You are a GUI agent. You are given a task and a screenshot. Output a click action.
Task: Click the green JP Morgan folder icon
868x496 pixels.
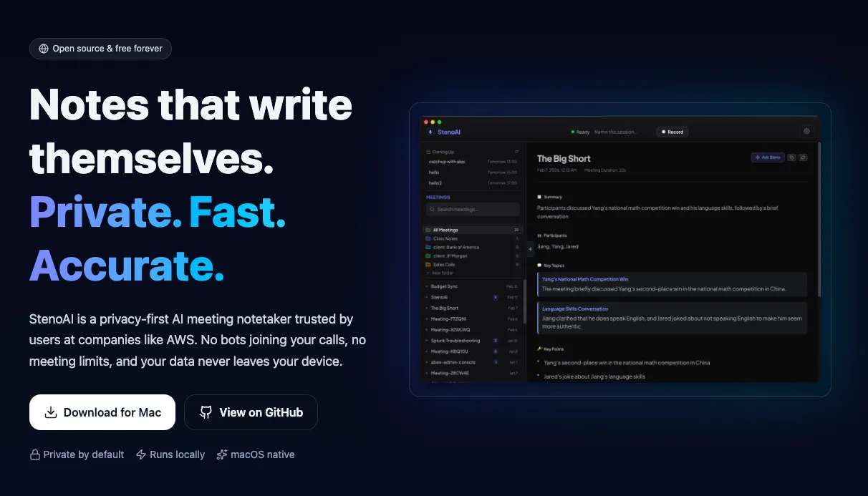point(428,256)
